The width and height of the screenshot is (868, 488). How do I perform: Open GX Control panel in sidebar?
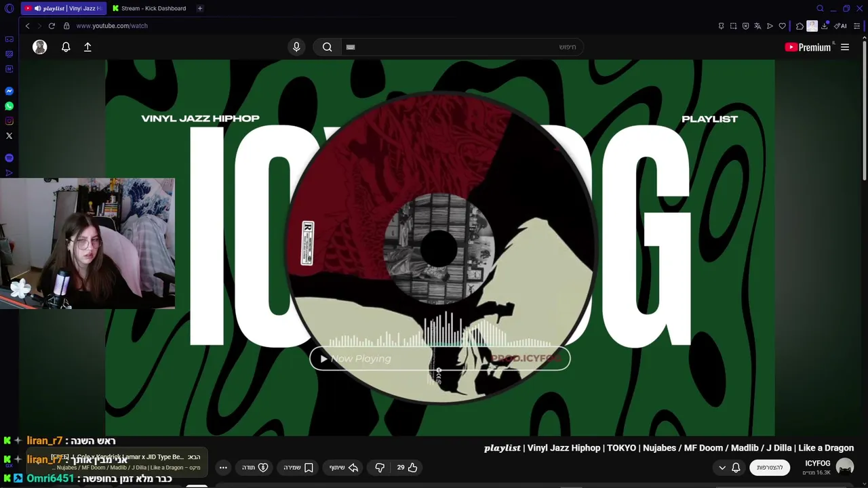click(9, 54)
